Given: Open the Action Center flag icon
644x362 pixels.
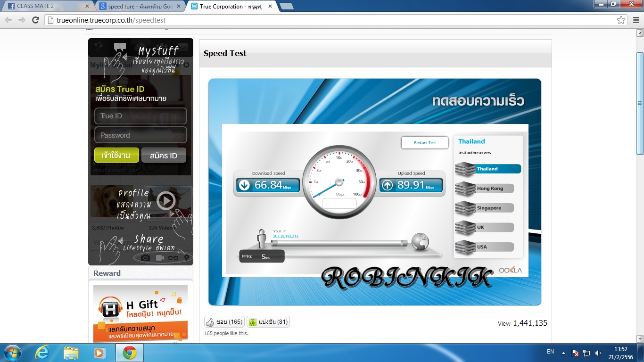Looking at the screenshot, I should [x=575, y=353].
